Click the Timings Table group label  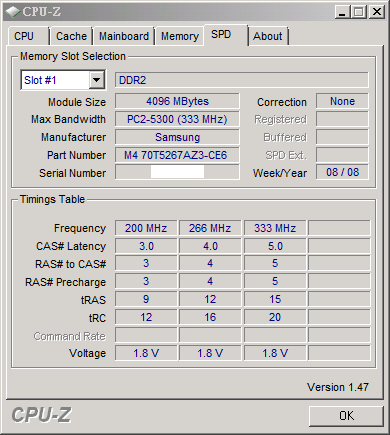[x=52, y=199]
